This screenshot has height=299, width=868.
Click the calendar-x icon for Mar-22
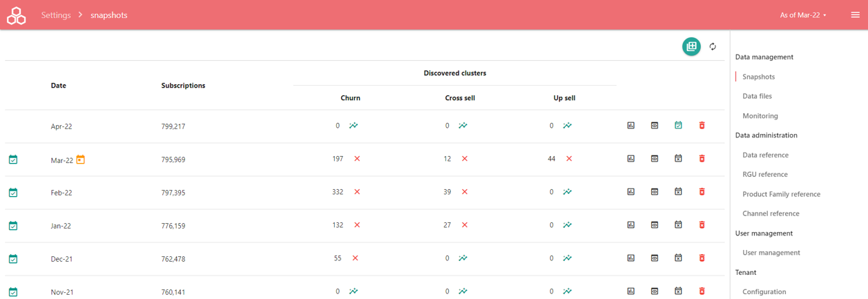(x=678, y=159)
